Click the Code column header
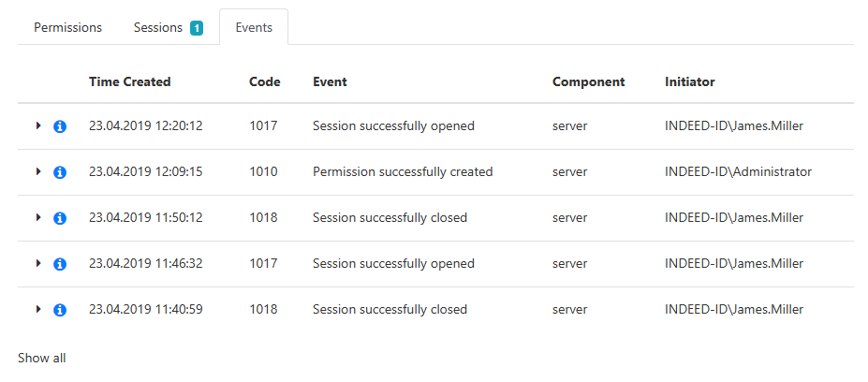 click(x=264, y=81)
